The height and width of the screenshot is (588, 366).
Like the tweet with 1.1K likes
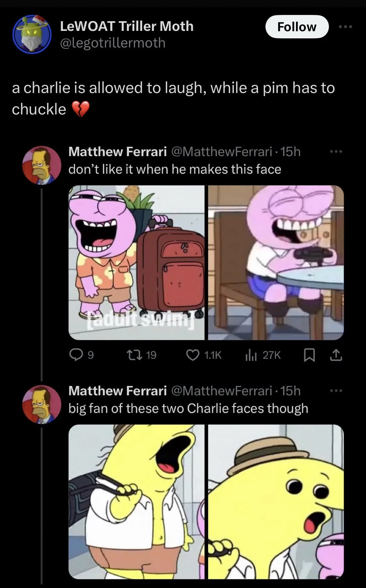pos(193,355)
